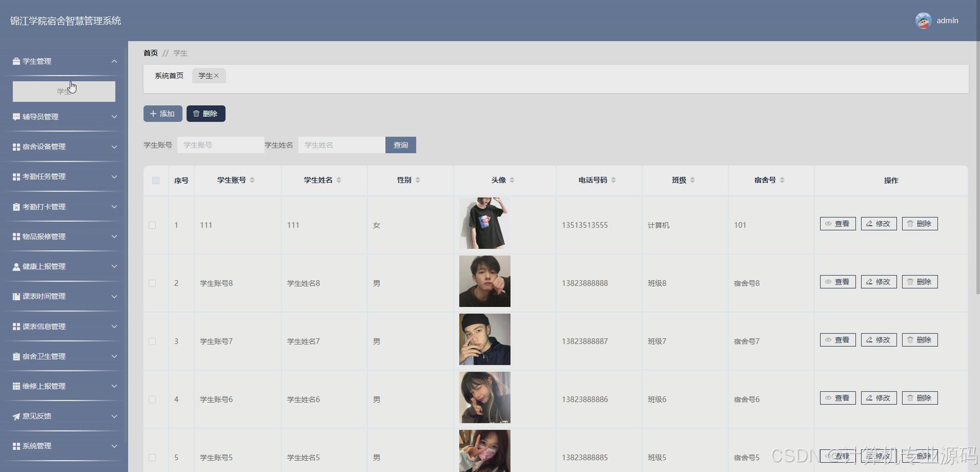The height and width of the screenshot is (472, 980).
Task: Open the 课表信息管理 menu label
Action: point(44,326)
